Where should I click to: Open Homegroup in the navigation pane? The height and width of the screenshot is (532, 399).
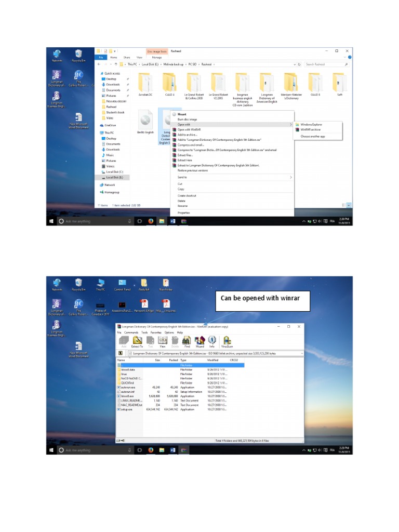112,192
